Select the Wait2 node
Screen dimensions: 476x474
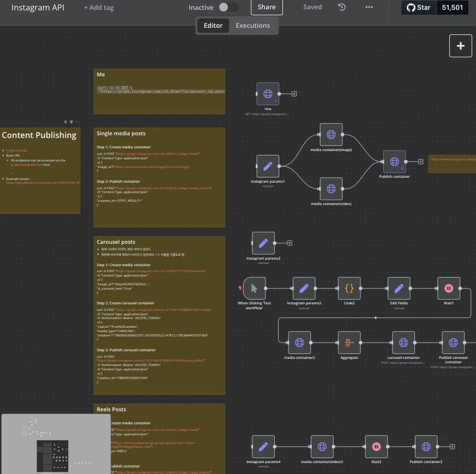tap(376, 447)
